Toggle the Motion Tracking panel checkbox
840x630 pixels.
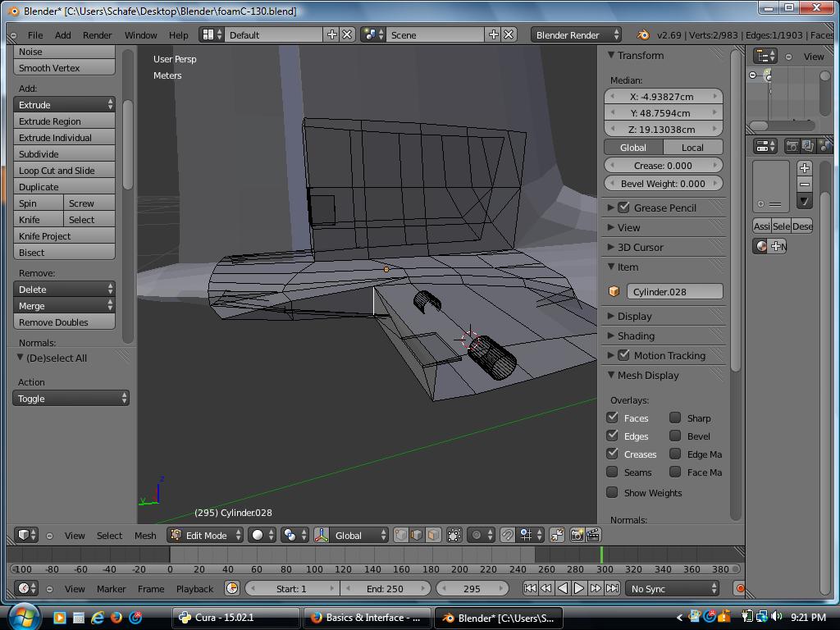click(623, 355)
